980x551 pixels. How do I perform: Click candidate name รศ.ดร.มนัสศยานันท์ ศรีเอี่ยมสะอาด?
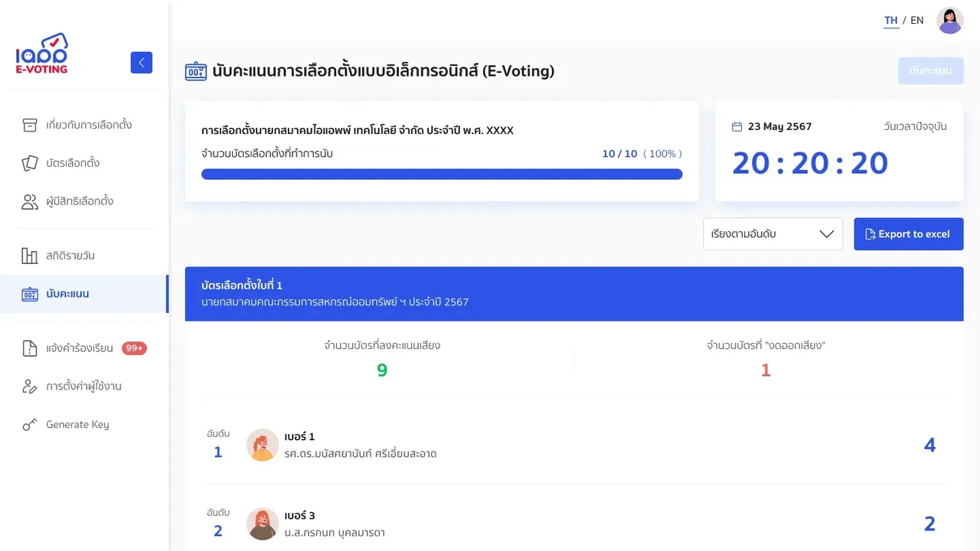point(361,454)
